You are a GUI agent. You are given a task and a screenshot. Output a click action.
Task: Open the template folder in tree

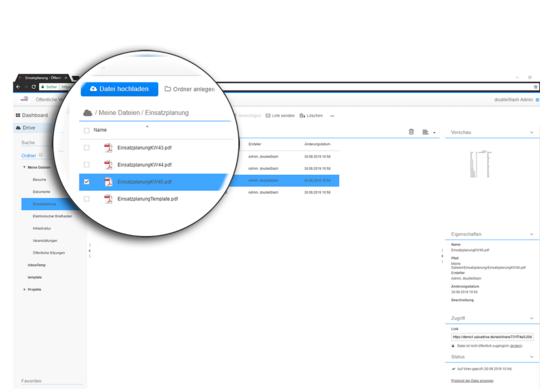pos(34,277)
